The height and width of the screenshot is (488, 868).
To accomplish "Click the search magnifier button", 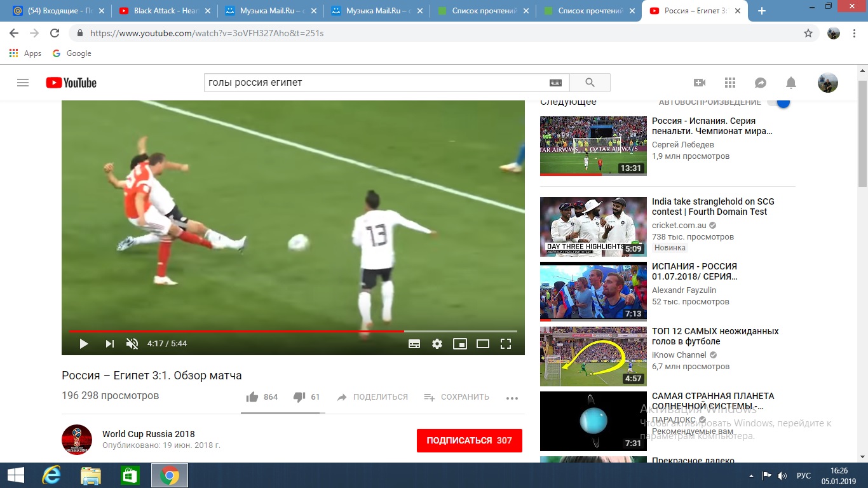I will pos(590,83).
